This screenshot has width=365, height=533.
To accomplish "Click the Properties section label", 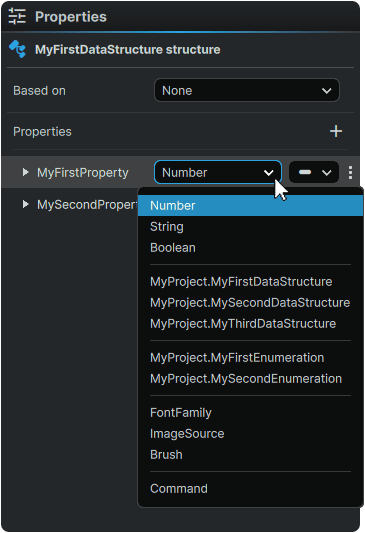I will (x=42, y=132).
